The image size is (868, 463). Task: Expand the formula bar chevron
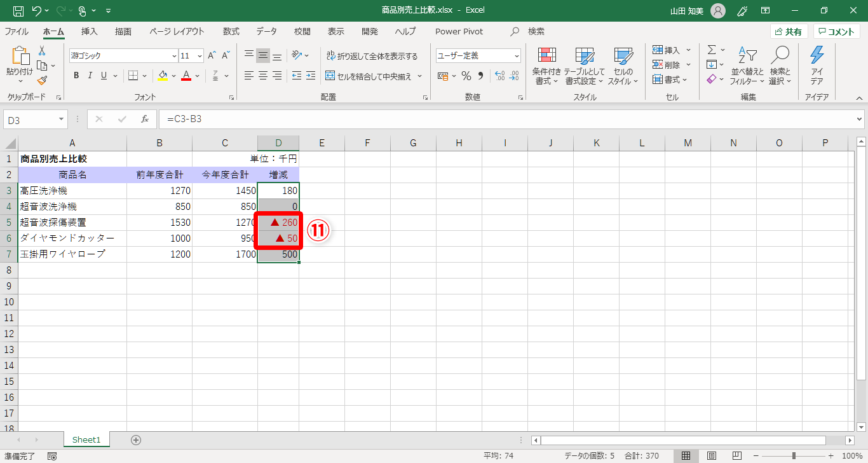[860, 119]
